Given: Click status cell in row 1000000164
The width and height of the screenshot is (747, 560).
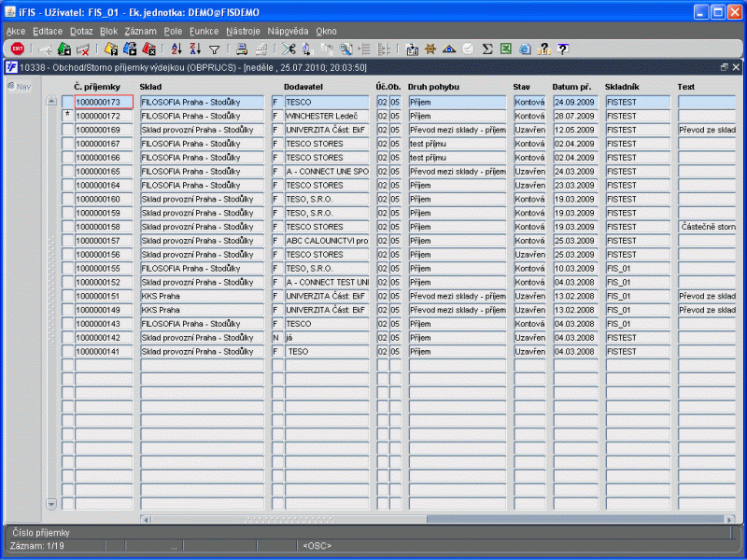Looking at the screenshot, I should tap(529, 185).
